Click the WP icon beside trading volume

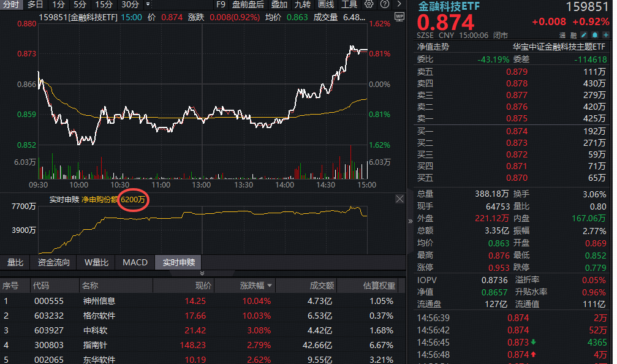point(399,17)
